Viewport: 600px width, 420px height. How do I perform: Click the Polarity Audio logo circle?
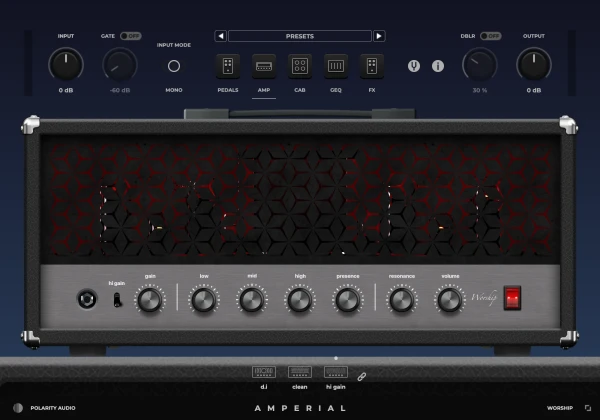(x=18, y=408)
